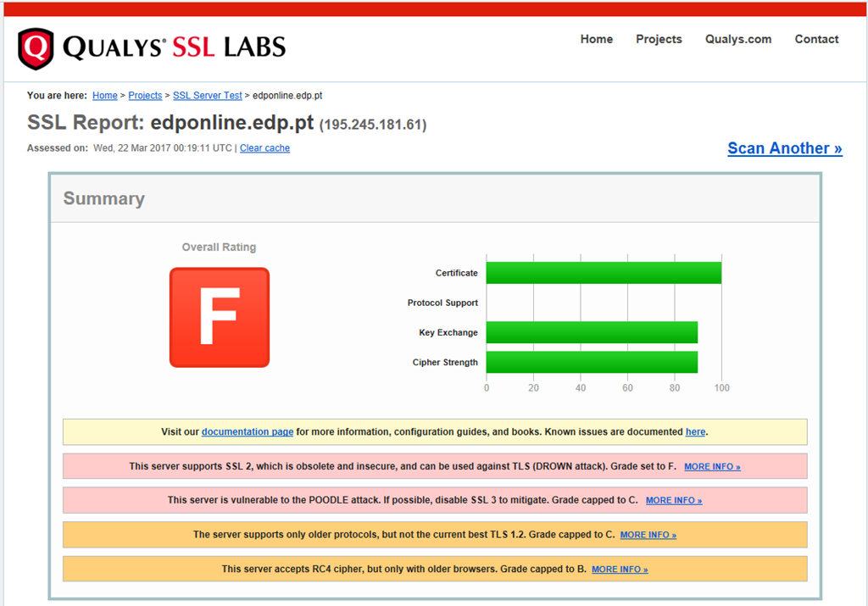The height and width of the screenshot is (606, 868).
Task: Click Scan Another link
Action: click(x=784, y=148)
